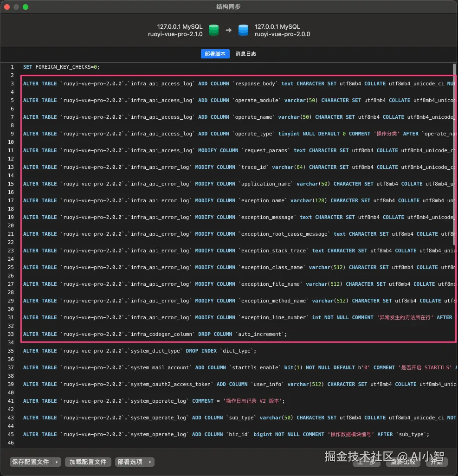Click the line adding column operate_type
The image size is (458, 476).
(239, 134)
